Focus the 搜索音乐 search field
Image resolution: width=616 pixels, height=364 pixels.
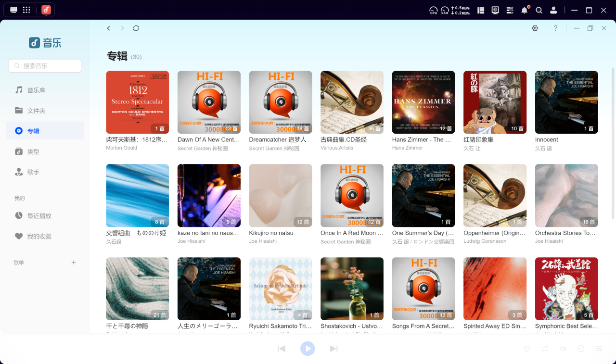(x=45, y=66)
